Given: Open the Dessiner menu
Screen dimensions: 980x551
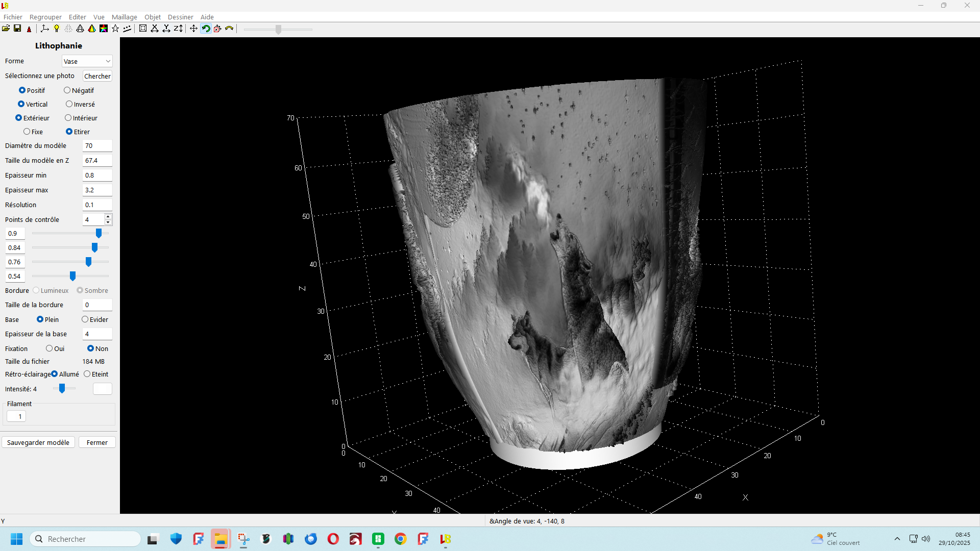Looking at the screenshot, I should coord(180,17).
